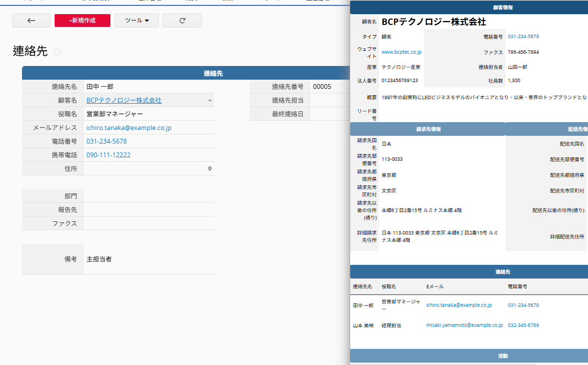Open the website link www.bcptec.co.jp
Screen dimensions: 588x365
click(401, 52)
